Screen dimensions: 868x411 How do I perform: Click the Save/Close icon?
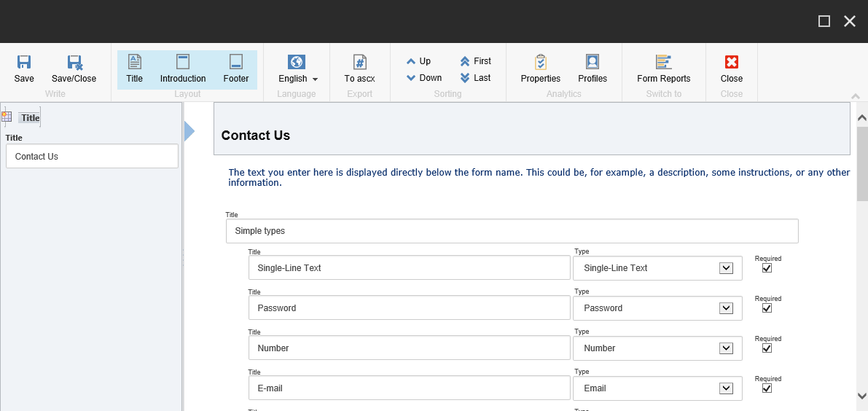pyautogui.click(x=74, y=63)
